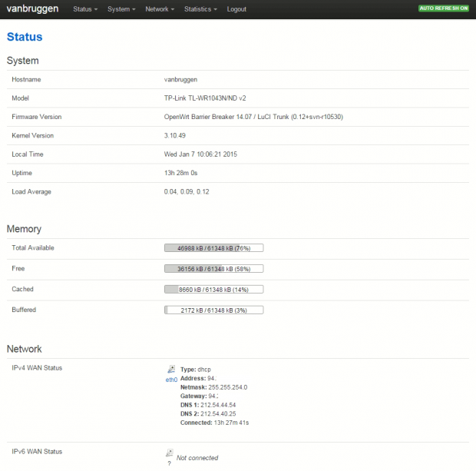Click the Status page heading
The width and height of the screenshot is (476, 471).
(x=25, y=37)
